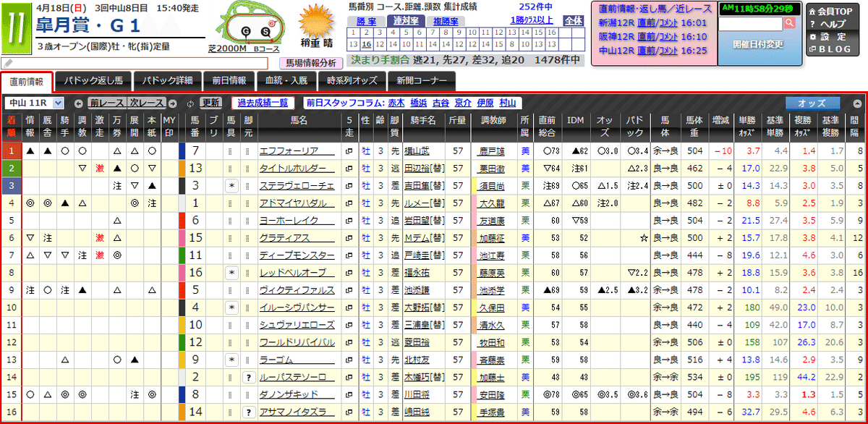Open 5走 popup icon for ヨーホーレイク

coord(350,221)
